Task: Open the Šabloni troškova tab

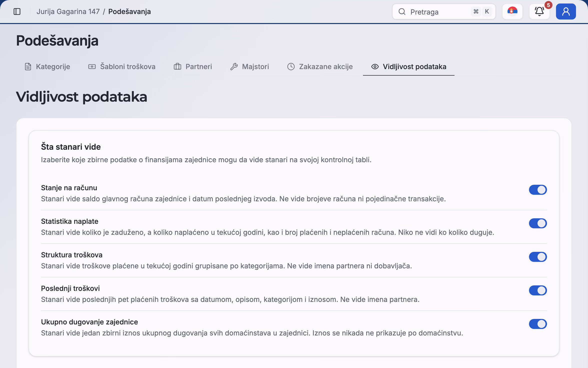Action: coord(122,67)
